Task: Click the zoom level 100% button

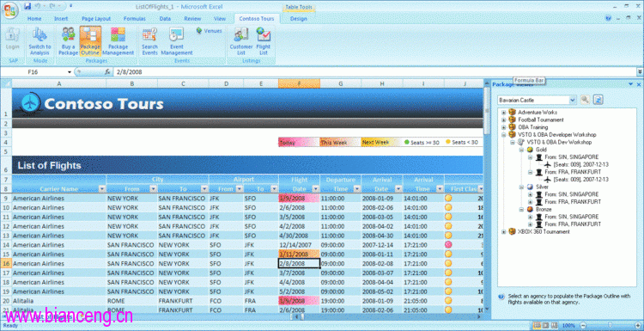Action: pos(568,326)
